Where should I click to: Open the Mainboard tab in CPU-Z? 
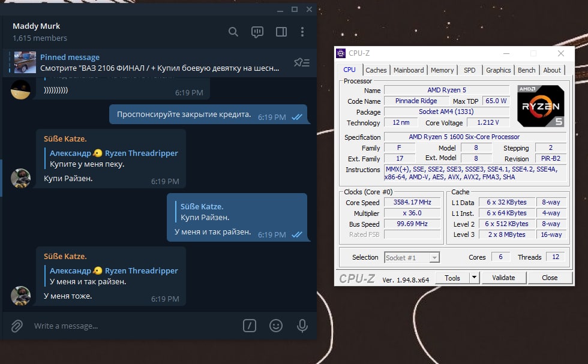tap(409, 70)
